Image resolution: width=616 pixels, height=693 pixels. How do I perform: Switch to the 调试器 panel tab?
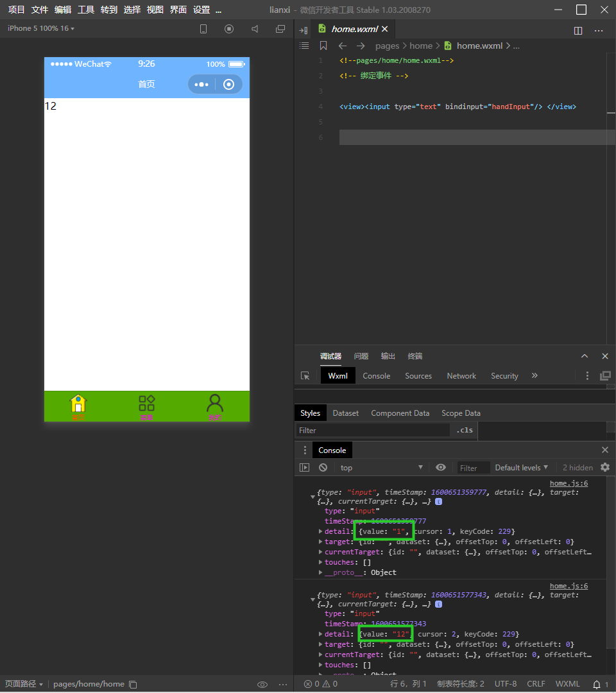(330, 356)
